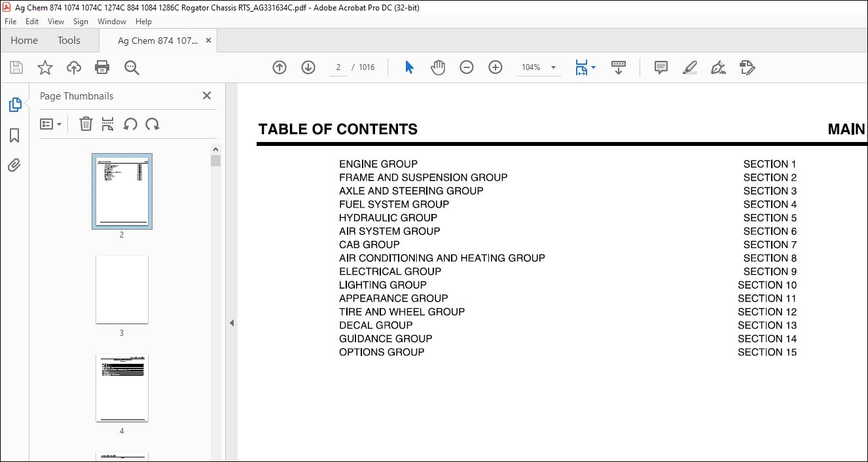
Task: Open the File menu
Action: click(10, 22)
